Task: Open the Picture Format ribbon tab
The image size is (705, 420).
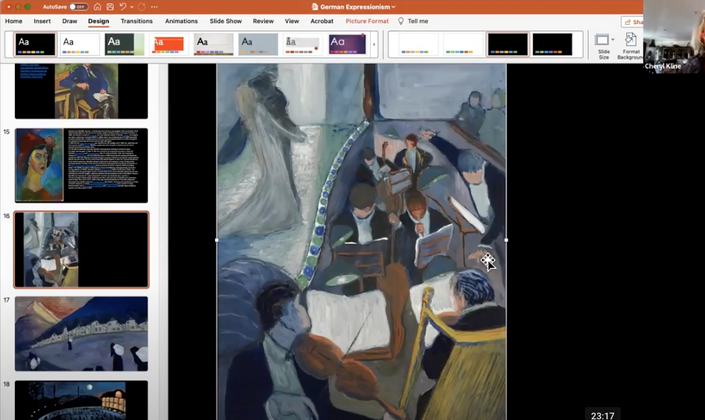Action: click(367, 21)
